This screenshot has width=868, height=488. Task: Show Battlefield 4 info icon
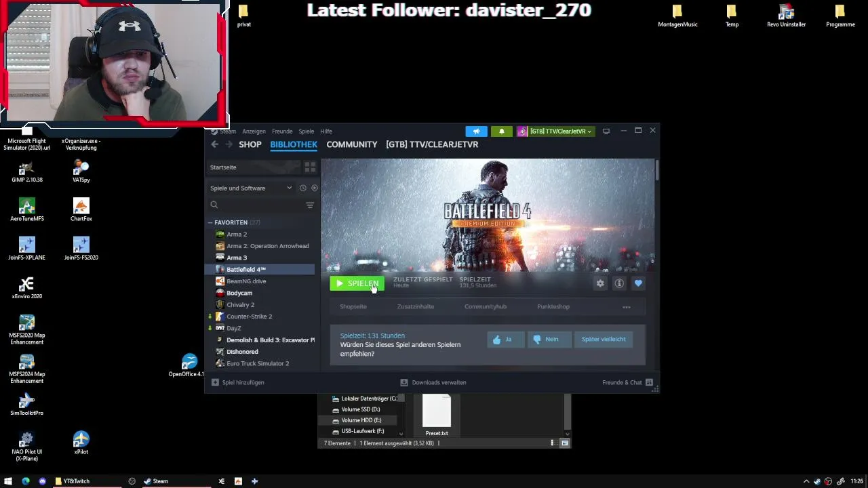pos(619,283)
